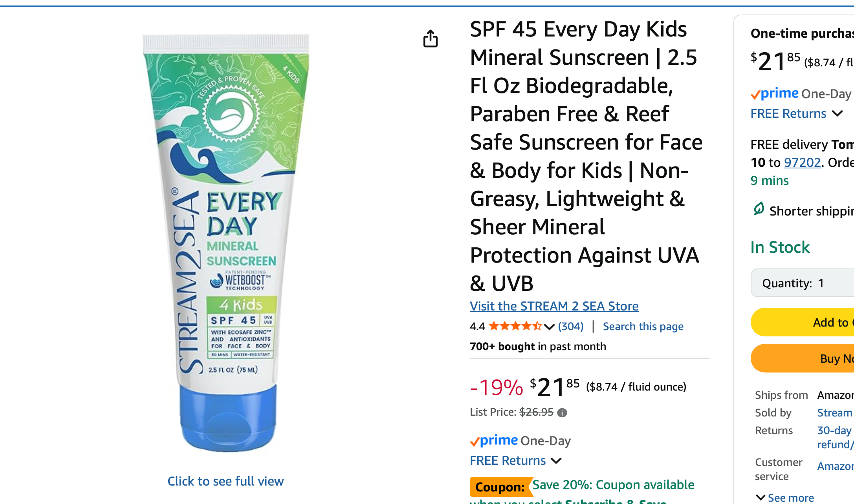This screenshot has width=854, height=504.
Task: Click the List Price info icon
Action: [x=562, y=413]
